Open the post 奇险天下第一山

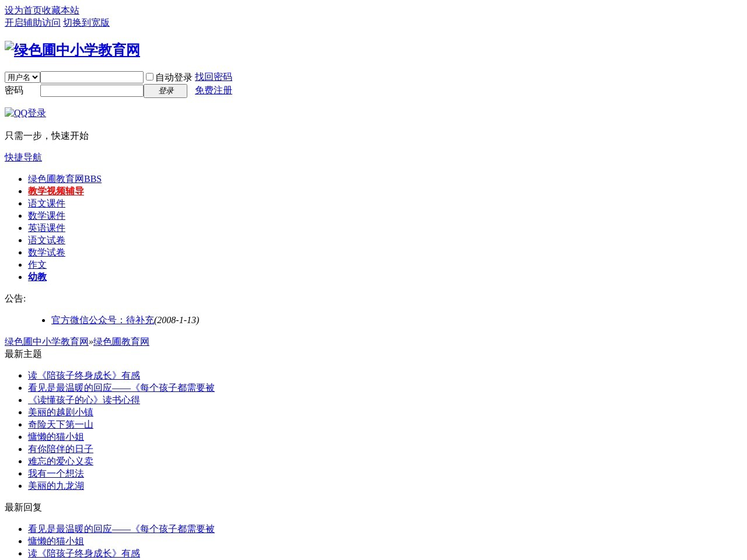coord(61,425)
